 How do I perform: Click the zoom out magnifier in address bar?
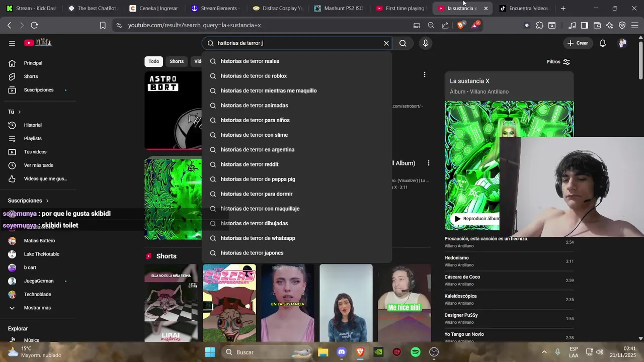pos(431,25)
